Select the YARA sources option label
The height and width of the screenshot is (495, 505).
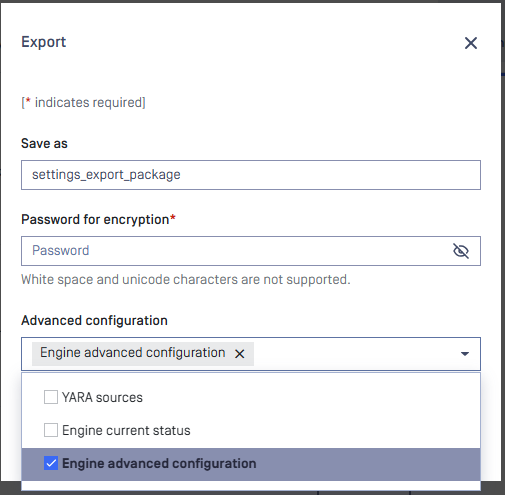click(102, 397)
